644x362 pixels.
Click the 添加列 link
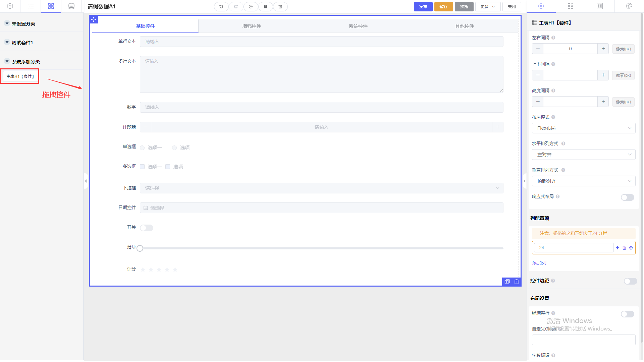click(x=539, y=263)
